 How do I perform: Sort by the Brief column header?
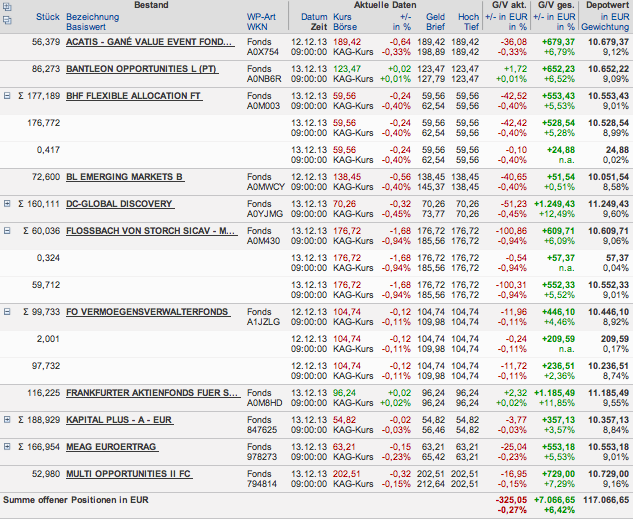tap(435, 27)
